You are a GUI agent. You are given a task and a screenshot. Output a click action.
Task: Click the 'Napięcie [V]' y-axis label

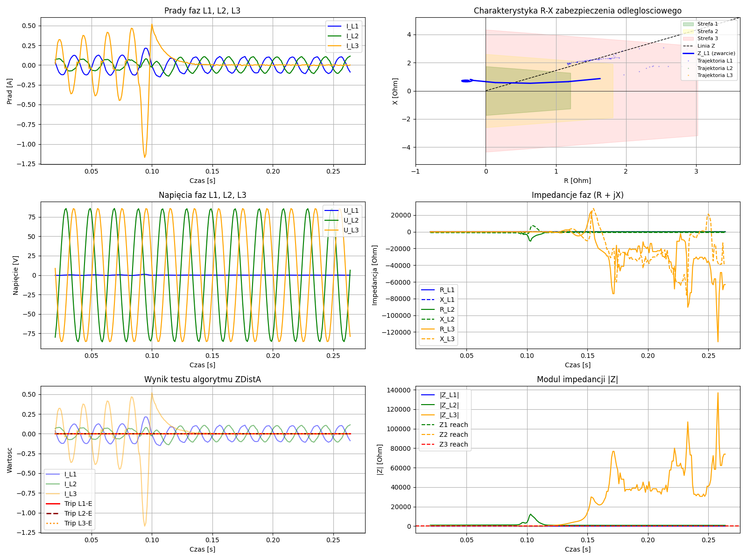[x=16, y=275]
